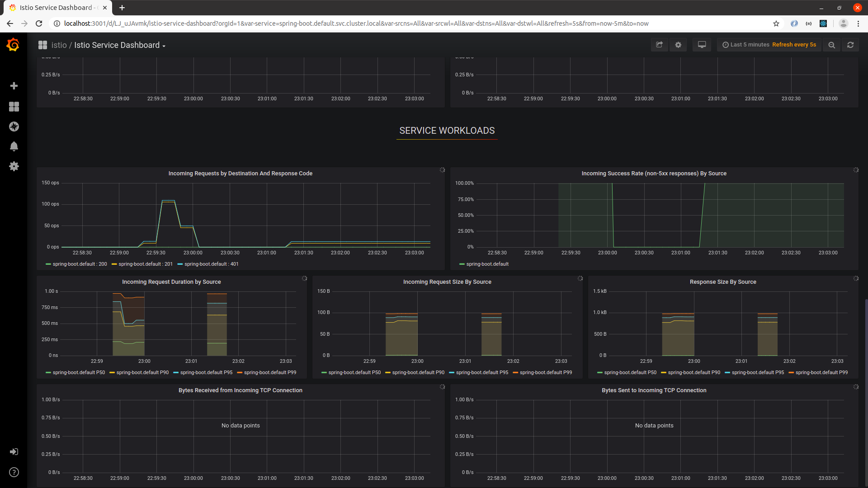Open the dashboard settings gear in top bar
Viewport: 868px width, 488px height.
pyautogui.click(x=678, y=45)
